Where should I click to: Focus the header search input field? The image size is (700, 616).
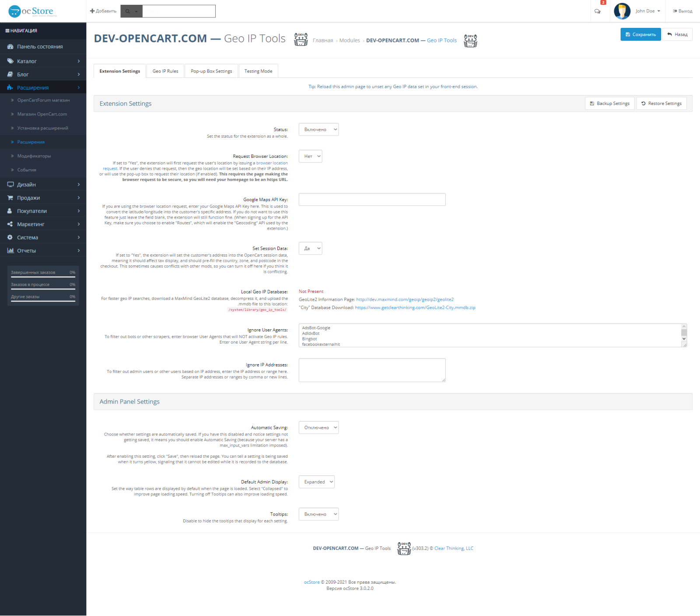179,11
